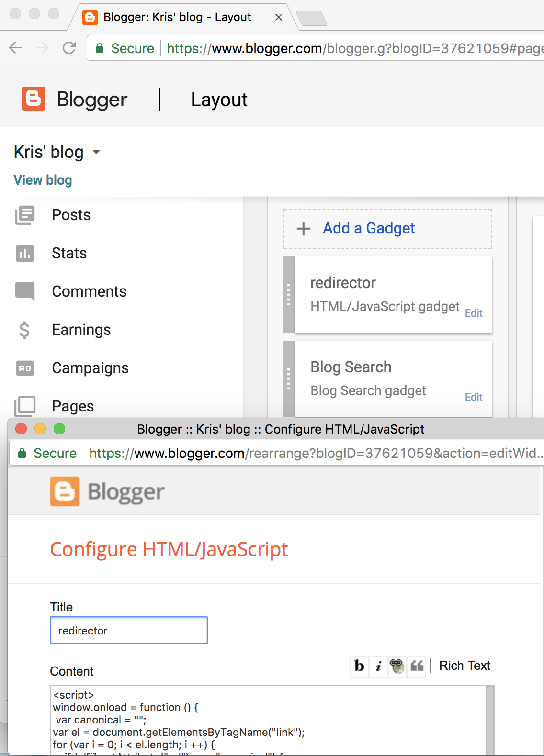Click the Stats bar chart icon
This screenshot has width=544, height=756.
point(25,254)
